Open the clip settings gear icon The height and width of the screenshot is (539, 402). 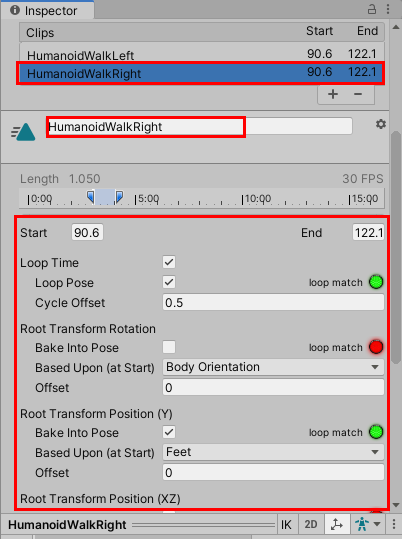coord(380,124)
